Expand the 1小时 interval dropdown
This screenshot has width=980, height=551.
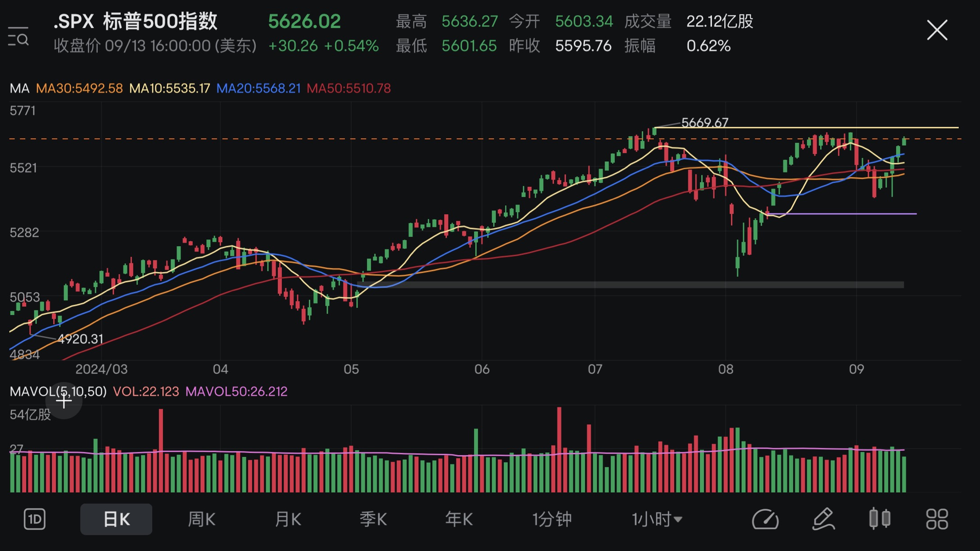[657, 519]
